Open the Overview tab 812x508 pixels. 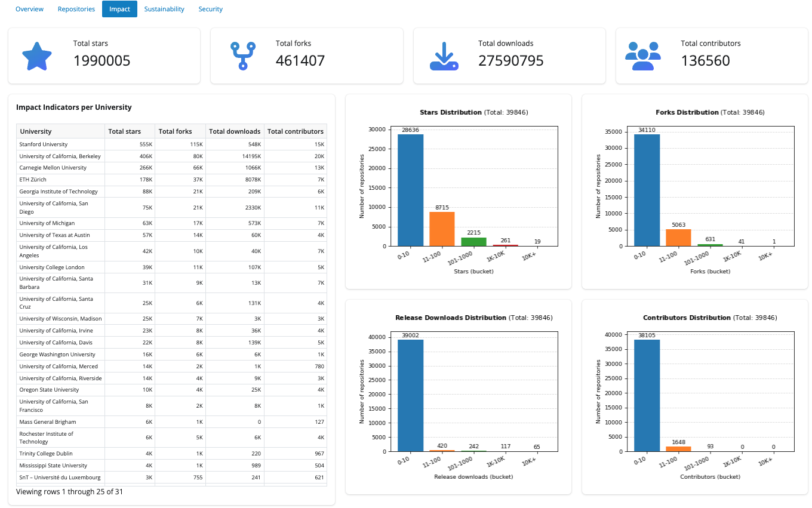click(x=29, y=9)
